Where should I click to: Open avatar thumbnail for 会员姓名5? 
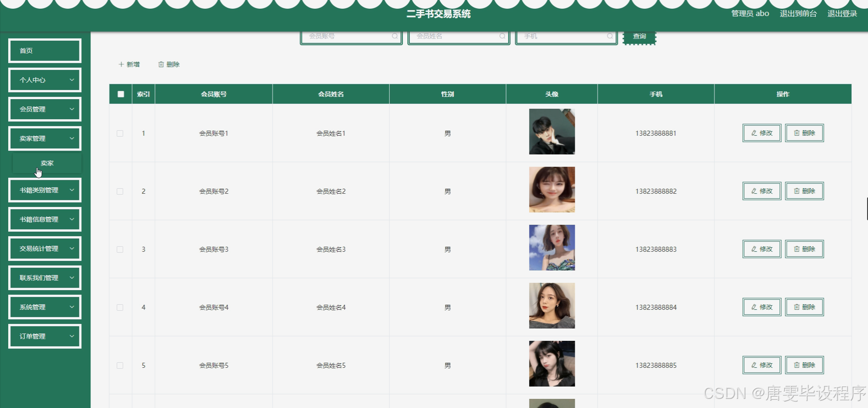pos(552,364)
